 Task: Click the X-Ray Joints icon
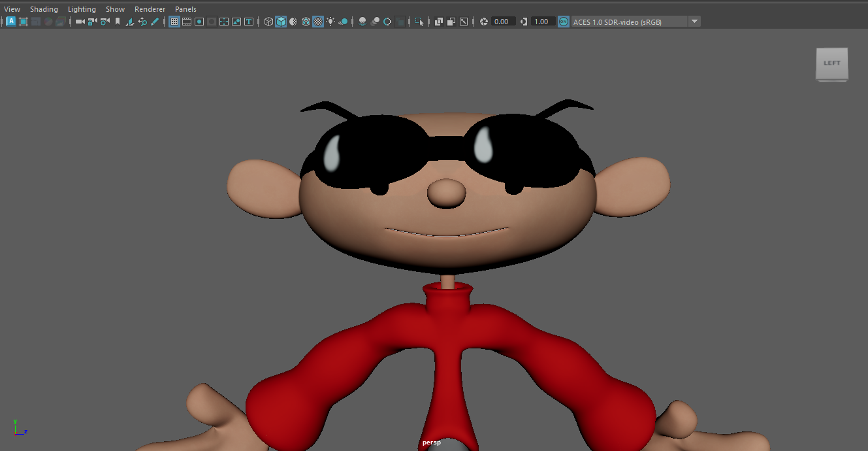[464, 22]
